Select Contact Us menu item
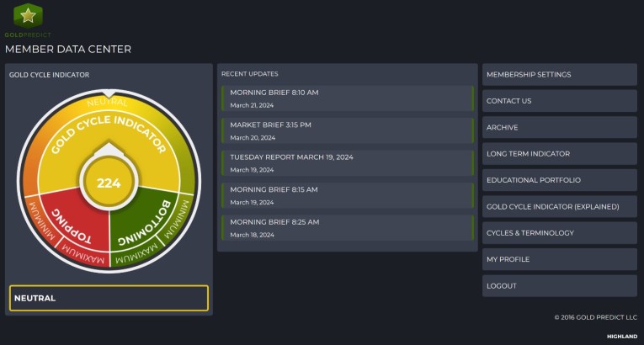Viewport: 644px width, 345px height. point(559,101)
